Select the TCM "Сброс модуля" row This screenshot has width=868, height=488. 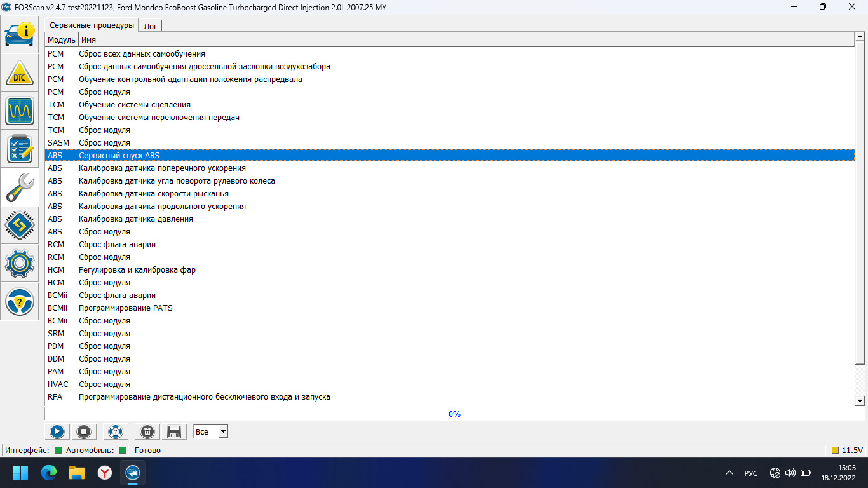pos(450,130)
